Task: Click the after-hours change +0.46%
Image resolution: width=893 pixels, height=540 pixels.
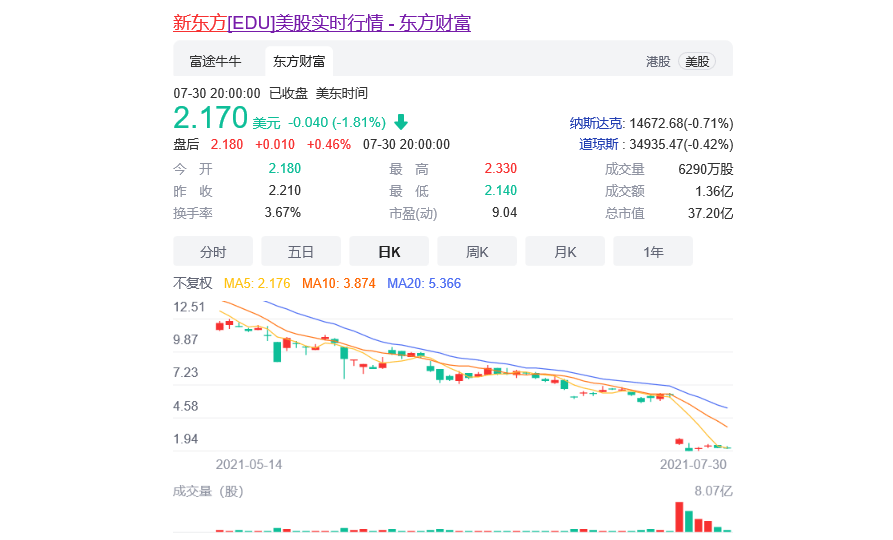Action: coord(329,144)
